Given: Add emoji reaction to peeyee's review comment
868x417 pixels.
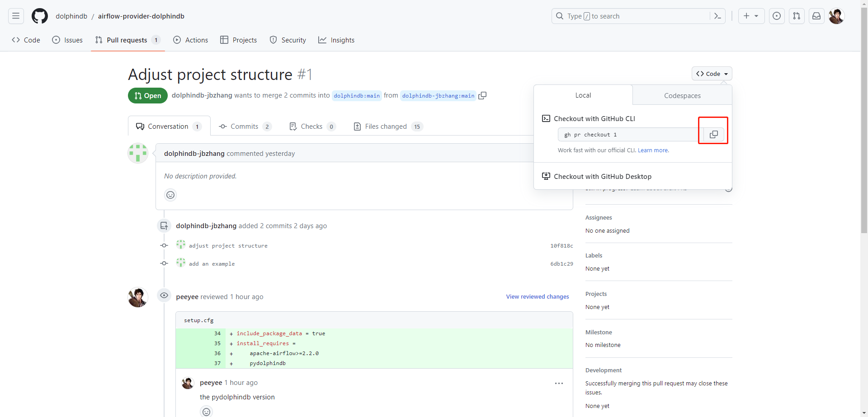Looking at the screenshot, I should coord(206,412).
